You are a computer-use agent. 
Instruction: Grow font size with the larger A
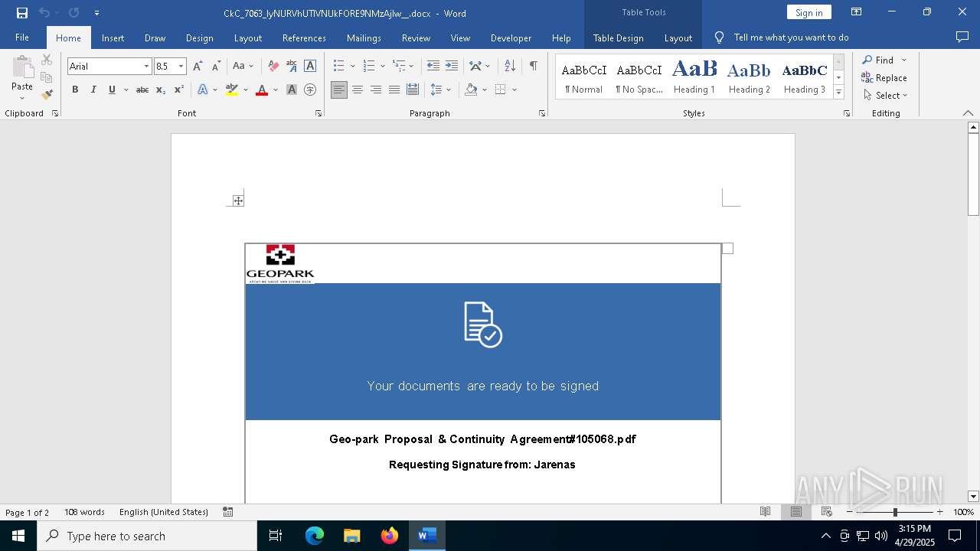point(198,67)
